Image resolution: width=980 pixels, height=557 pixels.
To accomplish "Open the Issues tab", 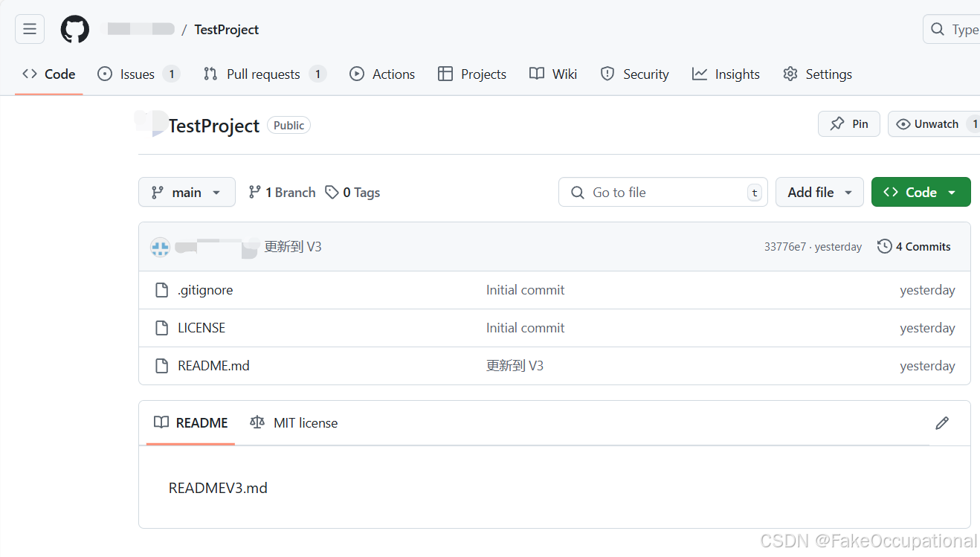I will tap(138, 74).
